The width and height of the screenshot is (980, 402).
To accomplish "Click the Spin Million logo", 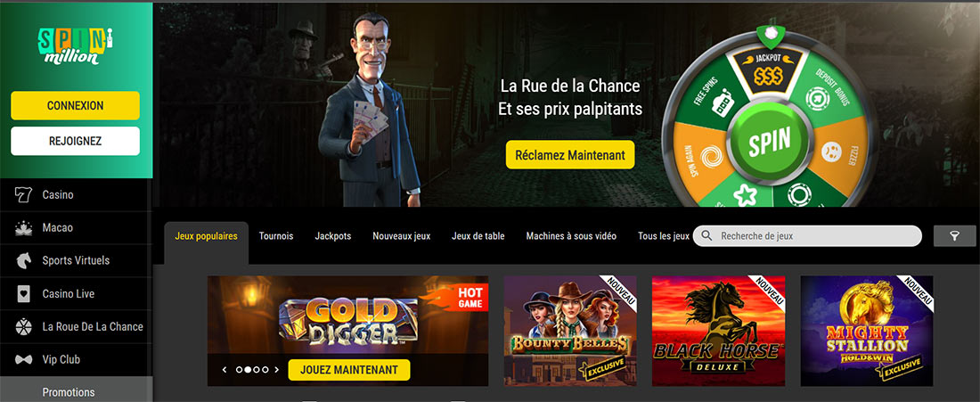I will click(75, 47).
